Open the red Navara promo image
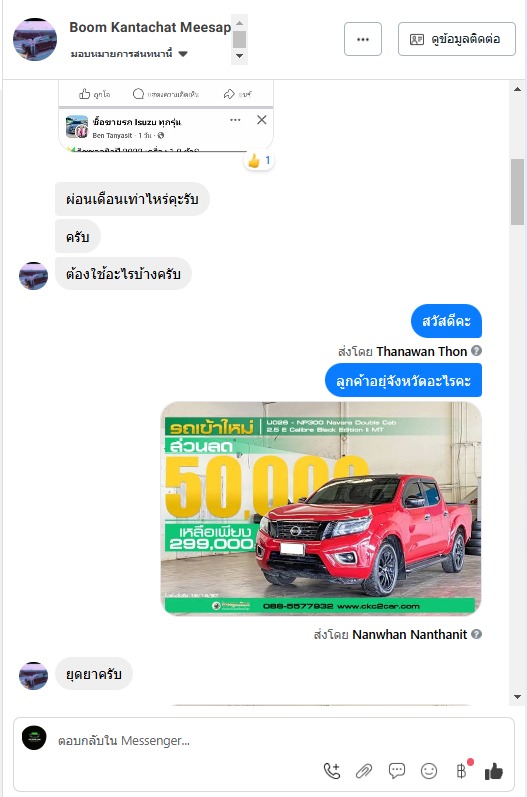Viewport: 527px width, 797px height. 321,508
